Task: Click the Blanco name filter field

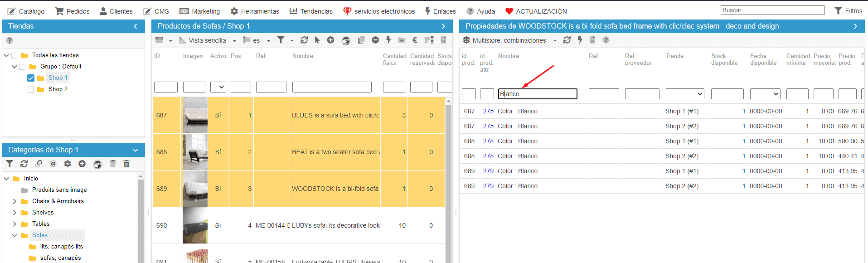Action: tap(538, 94)
